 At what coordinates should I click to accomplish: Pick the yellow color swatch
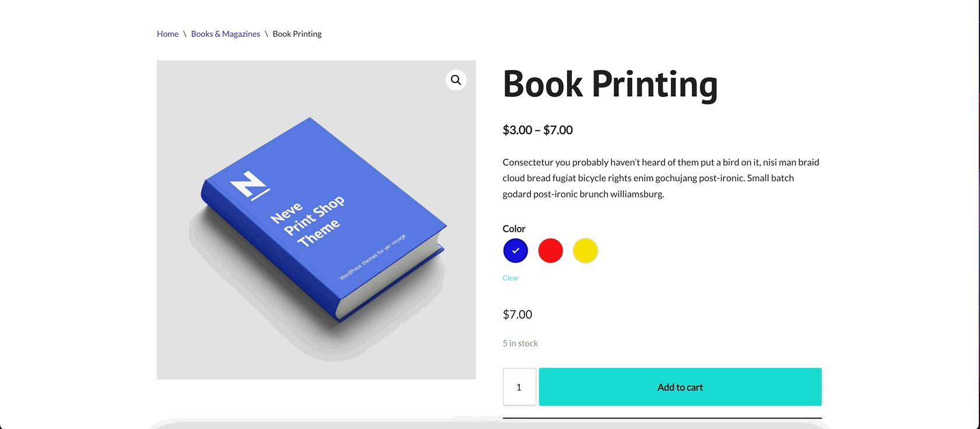click(x=585, y=251)
